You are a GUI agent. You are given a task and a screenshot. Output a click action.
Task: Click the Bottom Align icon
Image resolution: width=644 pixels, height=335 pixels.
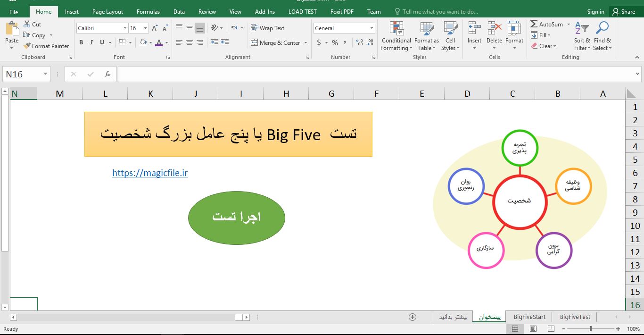coord(200,28)
